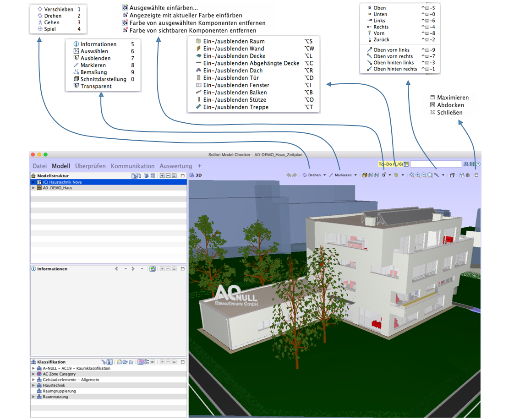Maximize the Modellstruktur panel
The width and height of the screenshot is (514, 420).
point(183,176)
